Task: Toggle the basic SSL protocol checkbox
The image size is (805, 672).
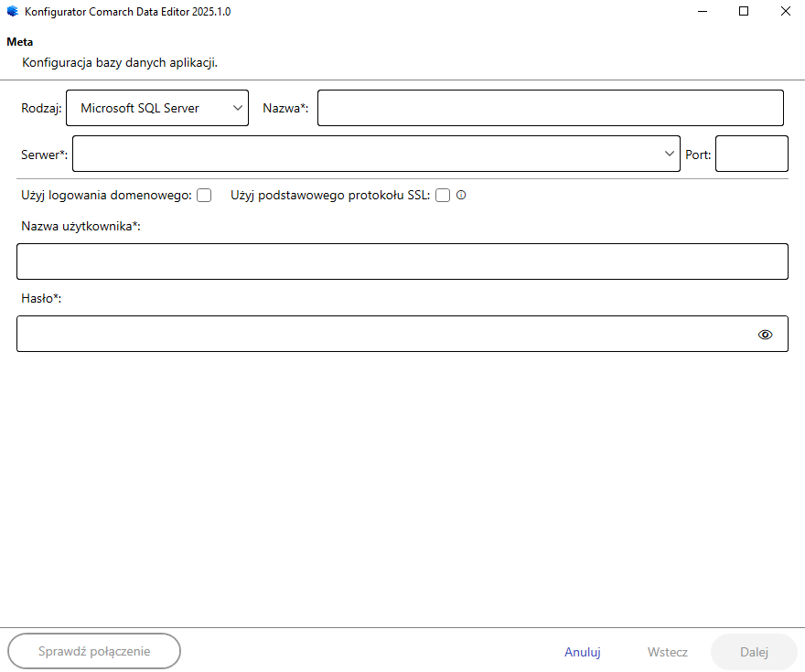Action: pyautogui.click(x=443, y=195)
